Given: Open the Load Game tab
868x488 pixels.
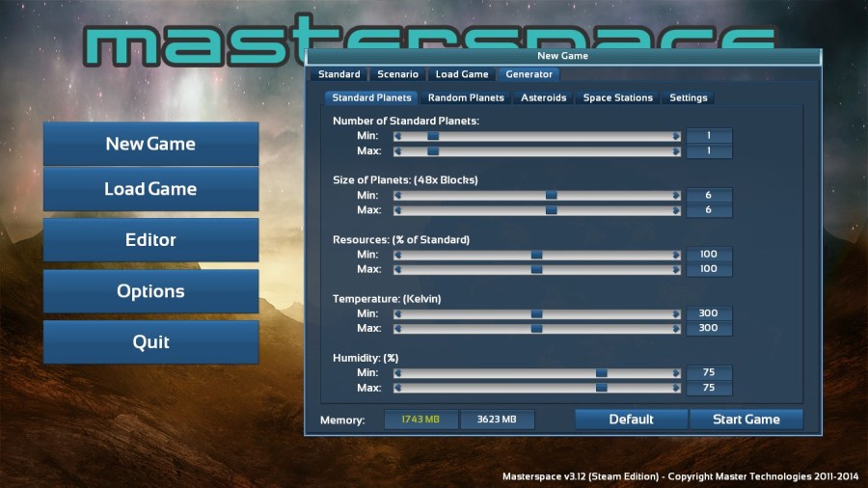Looking at the screenshot, I should [461, 74].
